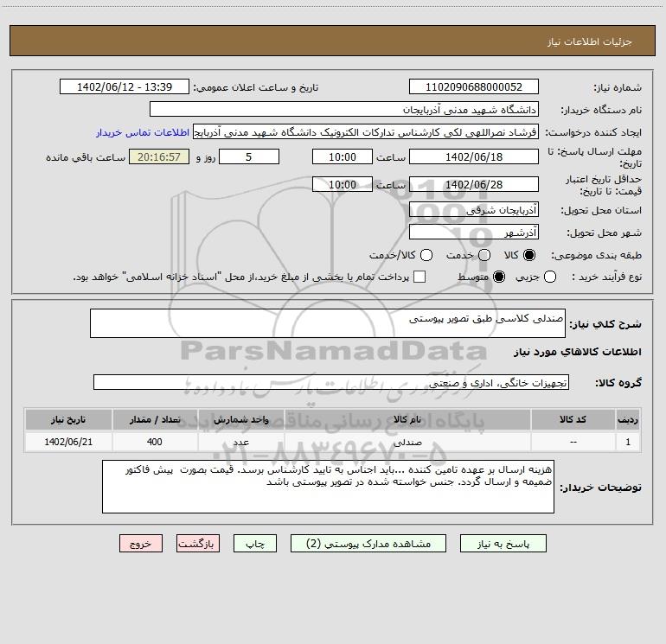Open the اطلاعات تماس خریدار link
The image size is (666, 644).
(x=143, y=132)
